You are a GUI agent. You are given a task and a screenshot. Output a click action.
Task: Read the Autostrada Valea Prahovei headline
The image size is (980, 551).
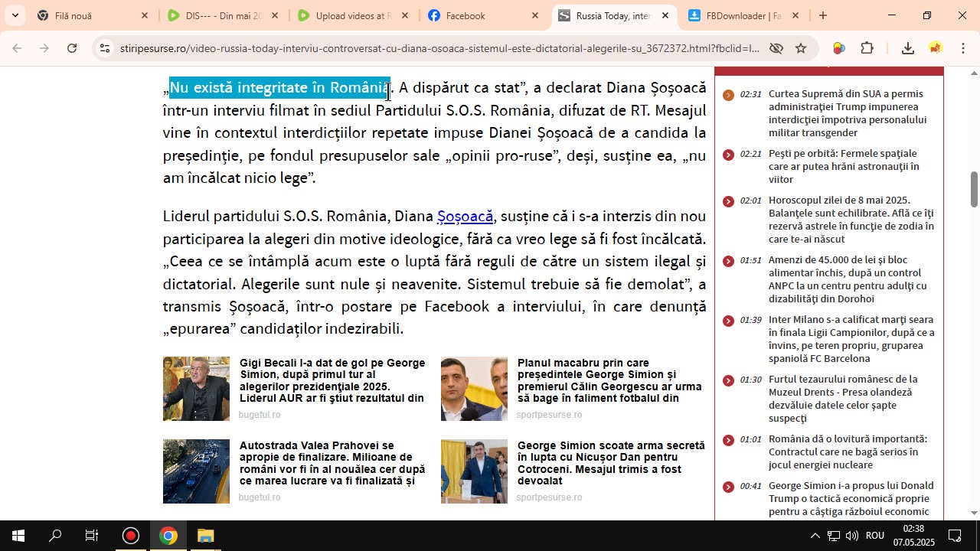(x=332, y=463)
